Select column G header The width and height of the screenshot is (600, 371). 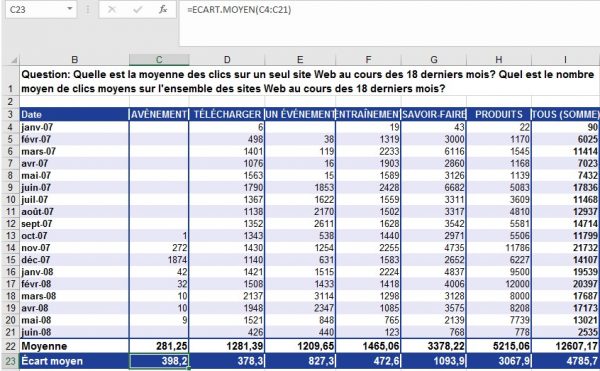434,60
